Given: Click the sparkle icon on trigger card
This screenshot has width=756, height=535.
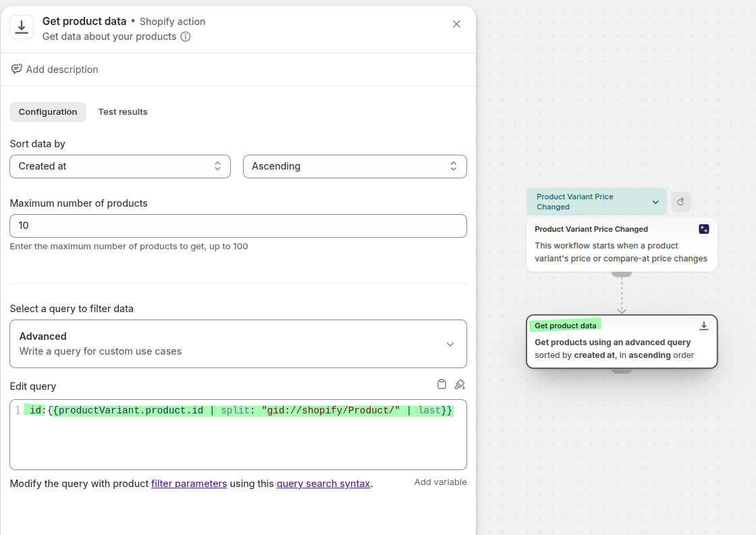Looking at the screenshot, I should click(x=703, y=229).
